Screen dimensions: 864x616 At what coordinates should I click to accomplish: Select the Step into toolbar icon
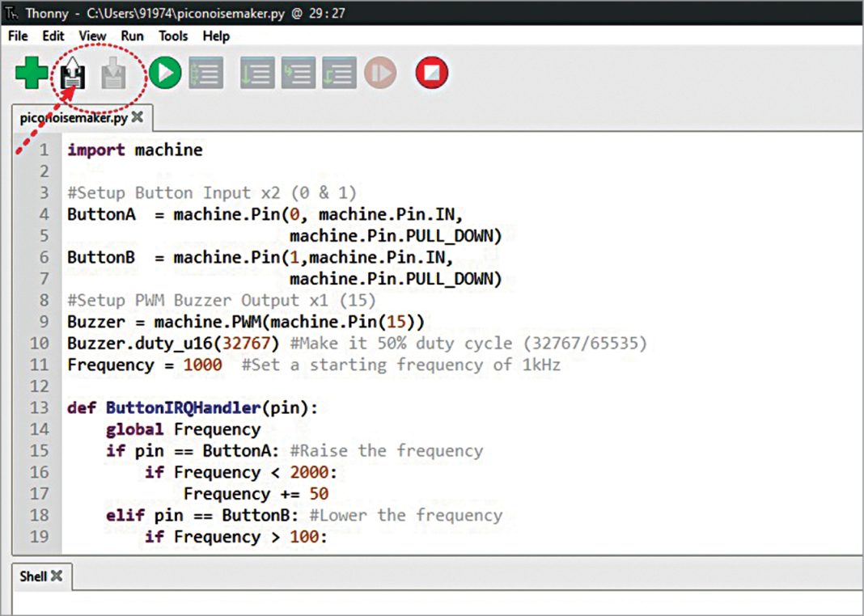(x=299, y=73)
